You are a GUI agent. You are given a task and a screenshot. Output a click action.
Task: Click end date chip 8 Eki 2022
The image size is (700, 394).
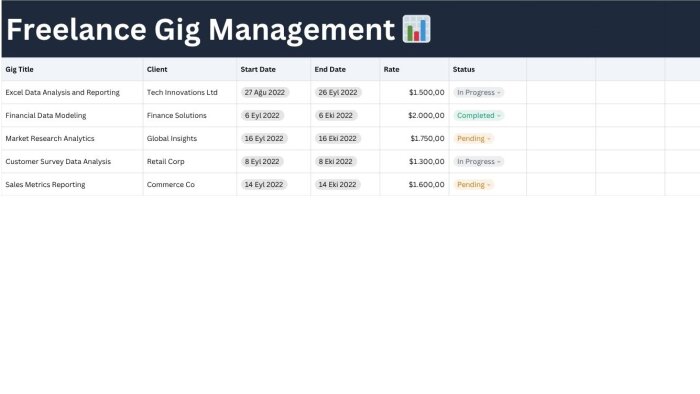[x=336, y=162]
